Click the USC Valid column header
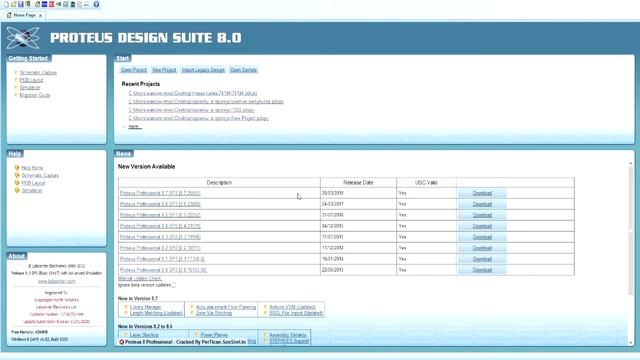 point(426,183)
